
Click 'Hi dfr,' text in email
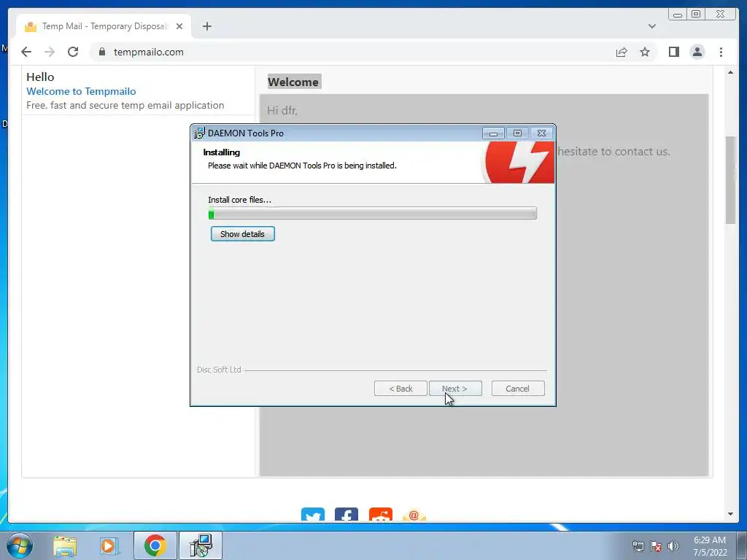click(282, 111)
